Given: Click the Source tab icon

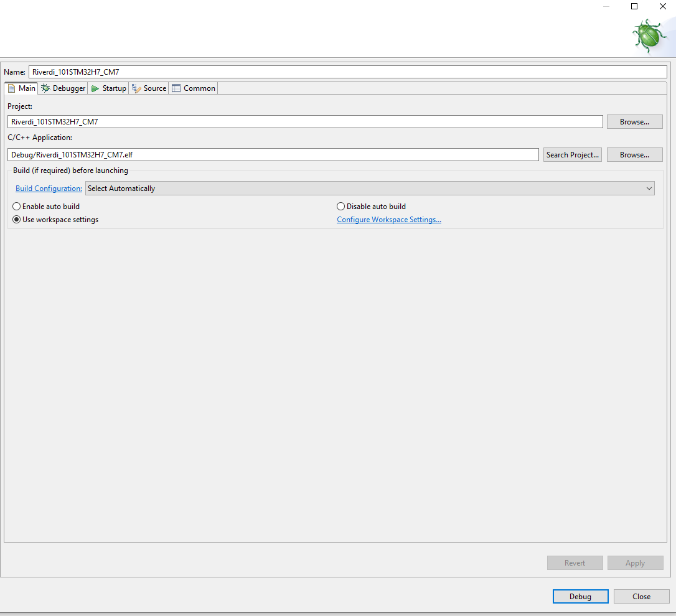Looking at the screenshot, I should [136, 88].
